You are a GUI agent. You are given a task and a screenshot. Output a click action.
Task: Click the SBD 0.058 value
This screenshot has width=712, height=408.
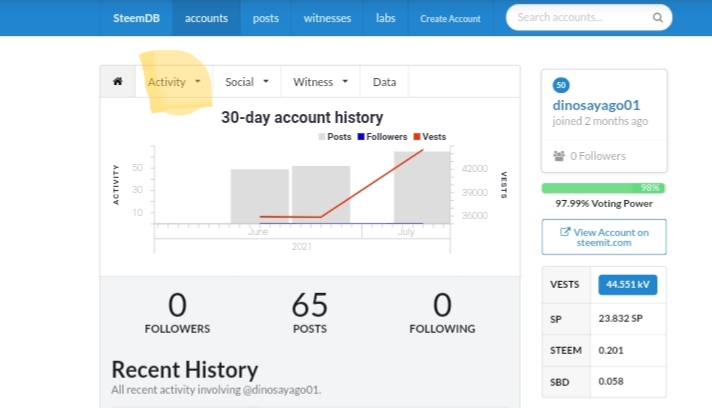[611, 381]
